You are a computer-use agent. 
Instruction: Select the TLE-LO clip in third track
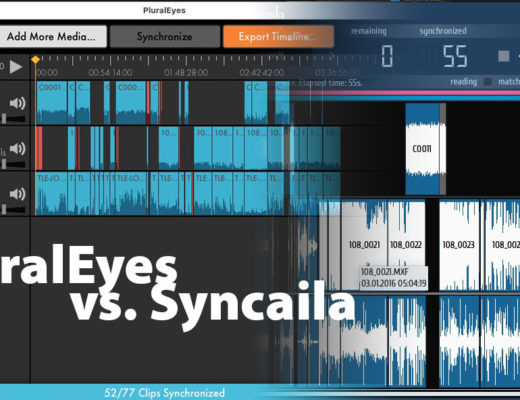pyautogui.click(x=131, y=193)
